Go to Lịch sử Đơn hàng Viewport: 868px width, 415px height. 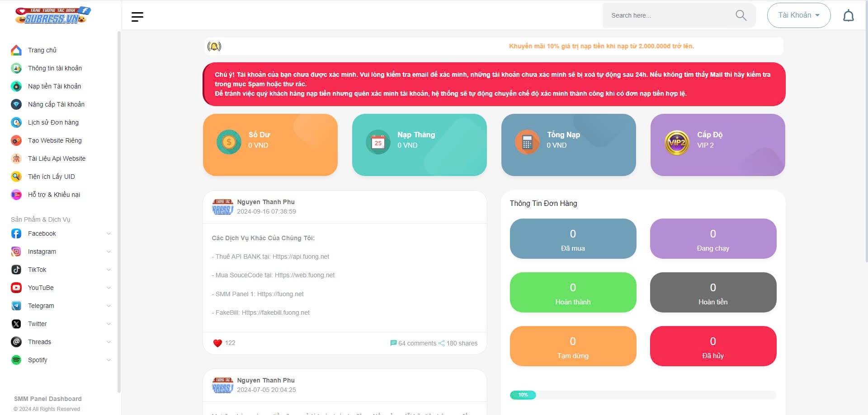click(53, 122)
